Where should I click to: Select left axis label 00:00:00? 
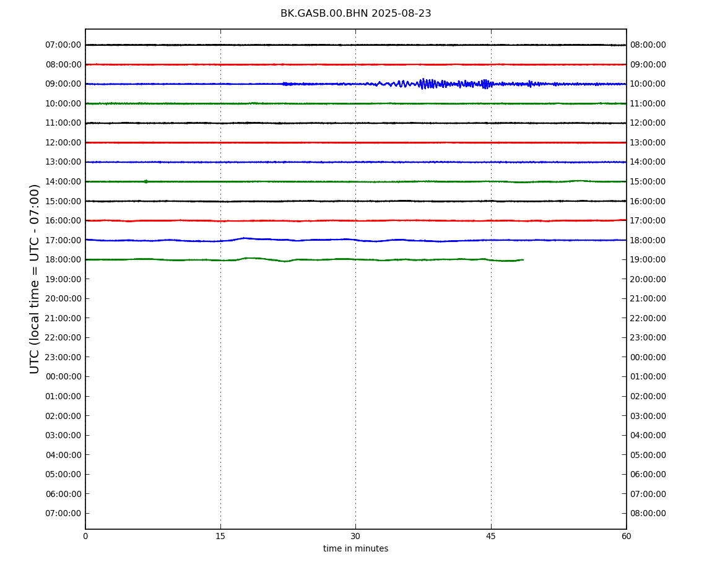tap(64, 377)
